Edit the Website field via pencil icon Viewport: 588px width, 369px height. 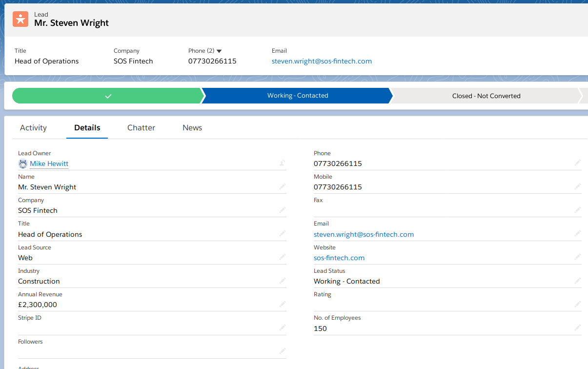(x=578, y=257)
